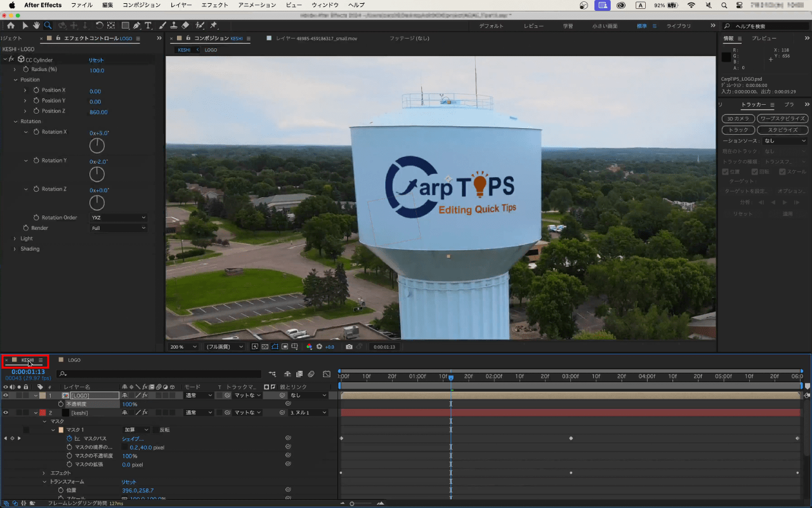Click the ワープスタビライズ button
The width and height of the screenshot is (812, 508).
click(x=782, y=119)
